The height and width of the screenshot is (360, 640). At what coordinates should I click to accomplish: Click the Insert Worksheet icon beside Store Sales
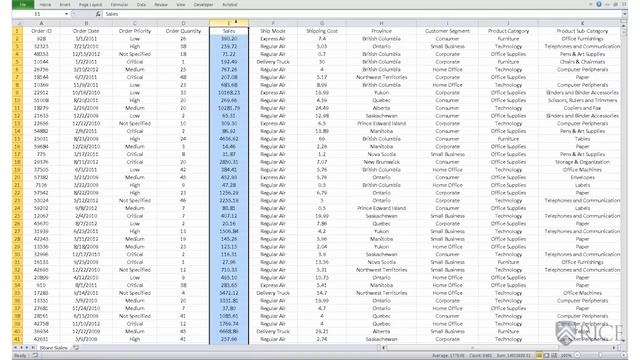(x=76, y=348)
